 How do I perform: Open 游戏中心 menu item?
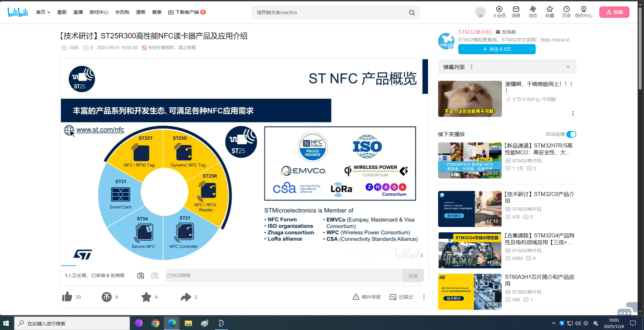click(x=99, y=12)
